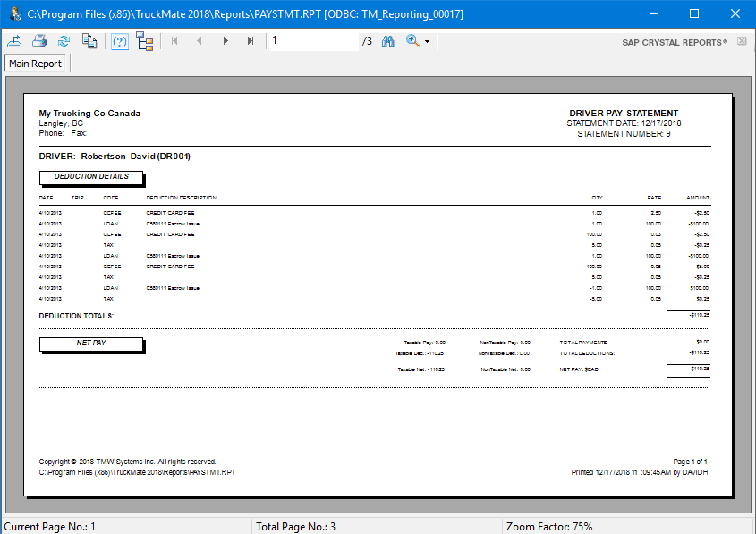Close the current report view

(742, 41)
